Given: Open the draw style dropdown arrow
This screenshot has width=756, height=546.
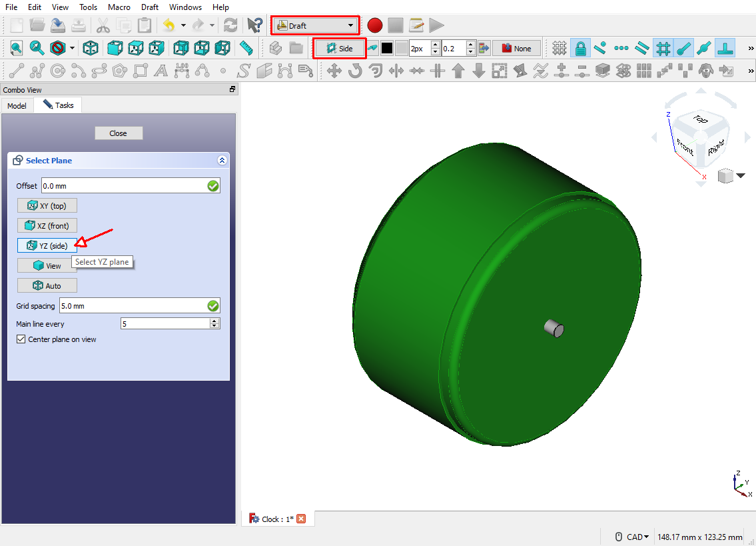Looking at the screenshot, I should [x=72, y=48].
